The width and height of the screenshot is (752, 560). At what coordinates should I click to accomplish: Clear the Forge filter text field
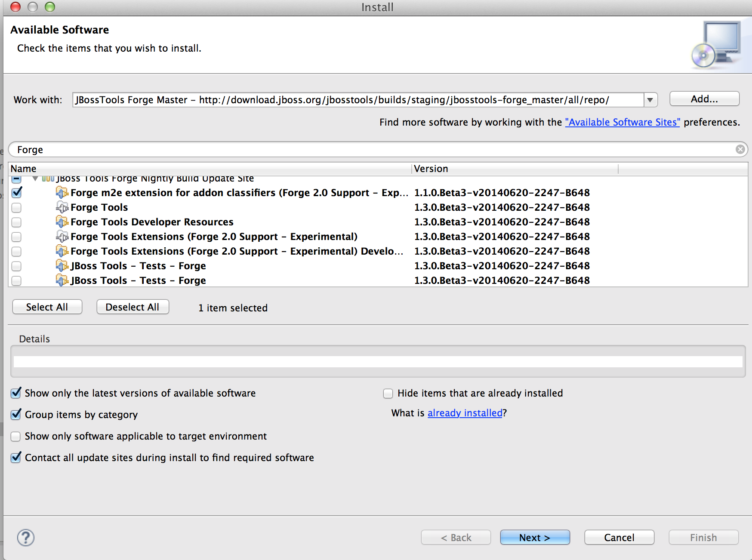740,149
